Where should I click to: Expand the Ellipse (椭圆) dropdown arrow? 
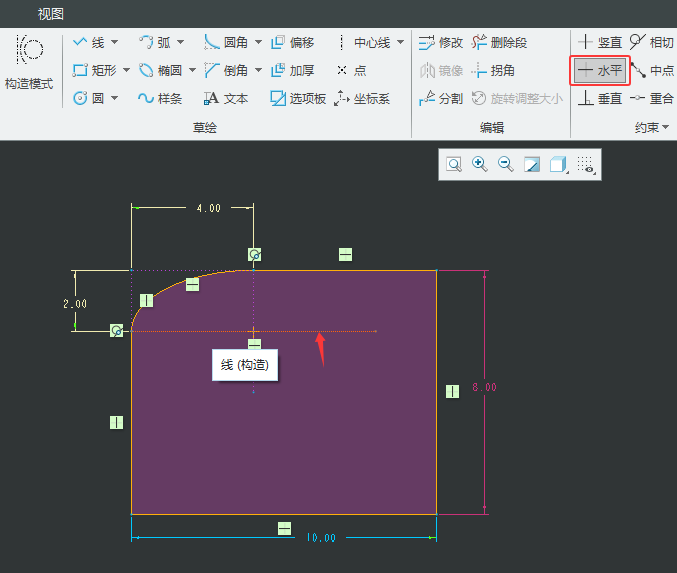tap(193, 70)
